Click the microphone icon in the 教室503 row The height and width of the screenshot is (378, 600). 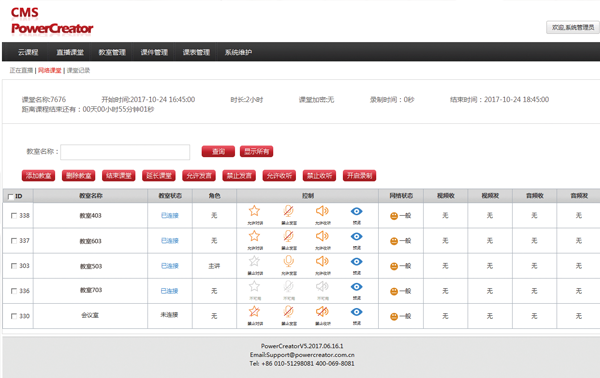tap(289, 261)
